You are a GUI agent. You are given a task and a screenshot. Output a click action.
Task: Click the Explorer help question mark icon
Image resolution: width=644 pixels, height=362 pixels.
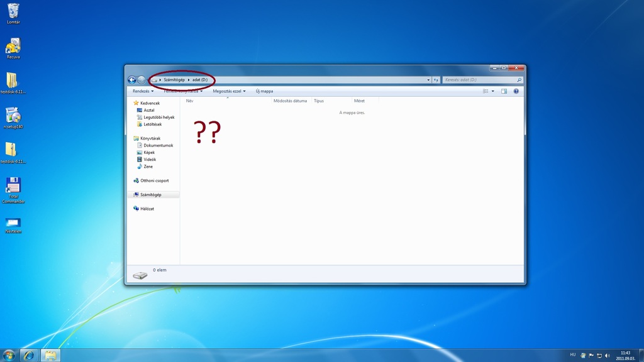516,91
